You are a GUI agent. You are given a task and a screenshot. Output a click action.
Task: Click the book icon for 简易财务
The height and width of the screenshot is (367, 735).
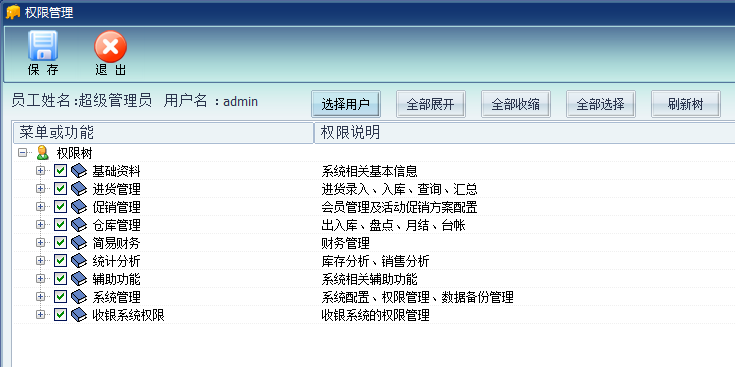coord(79,243)
